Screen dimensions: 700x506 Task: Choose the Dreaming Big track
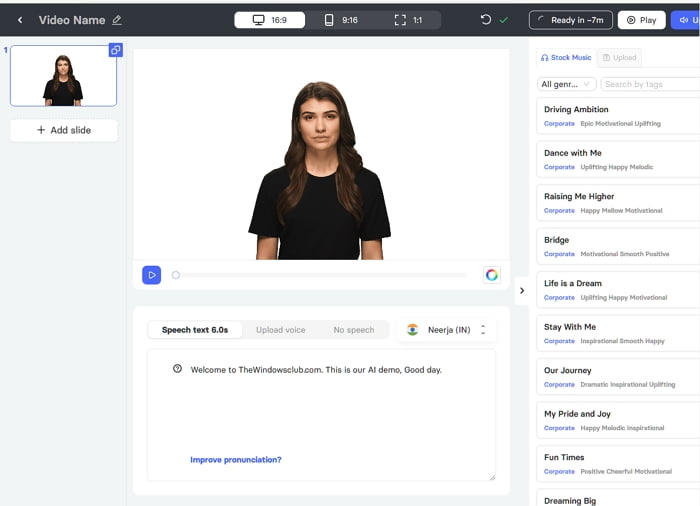(618, 498)
